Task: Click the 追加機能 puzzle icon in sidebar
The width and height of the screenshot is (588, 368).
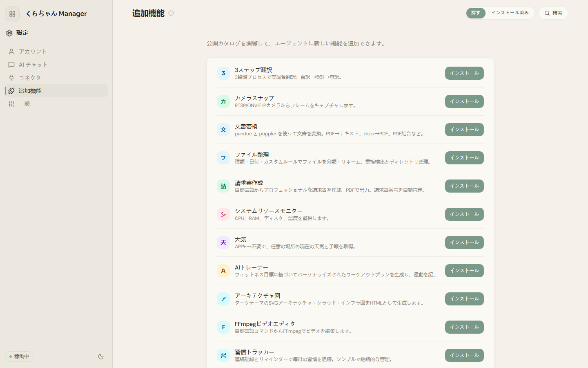Action: point(11,91)
